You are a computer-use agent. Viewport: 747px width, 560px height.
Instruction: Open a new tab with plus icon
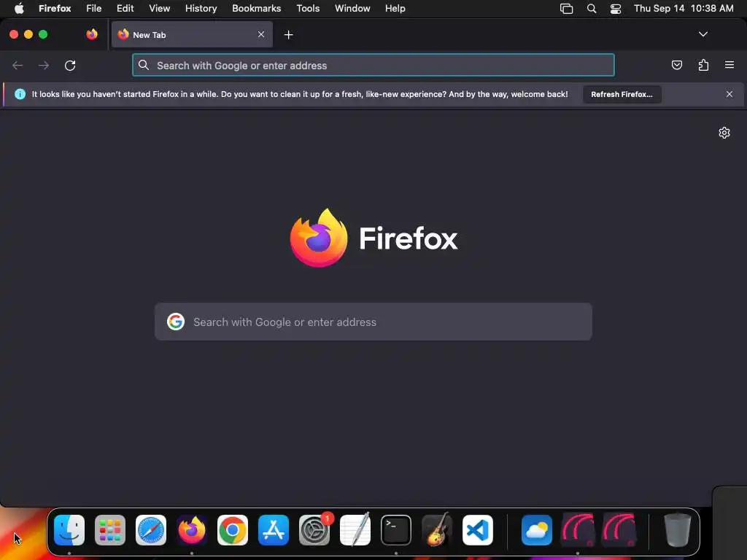click(x=288, y=35)
